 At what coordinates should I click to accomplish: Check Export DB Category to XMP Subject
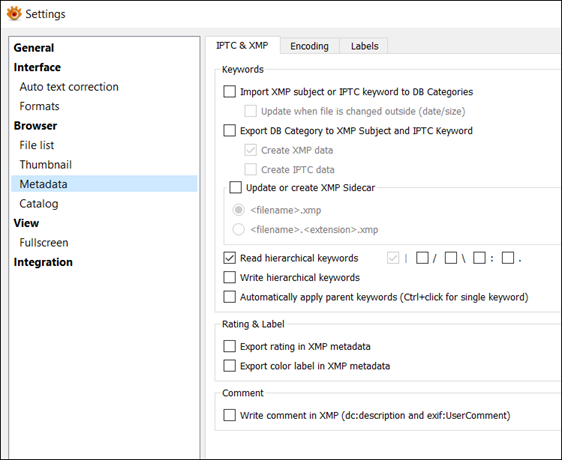(x=229, y=131)
